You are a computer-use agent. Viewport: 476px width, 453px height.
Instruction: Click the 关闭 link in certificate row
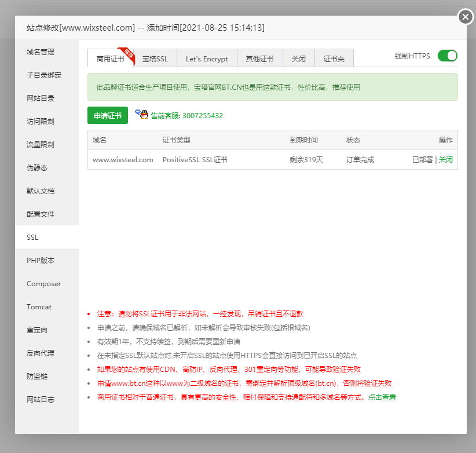pos(445,160)
